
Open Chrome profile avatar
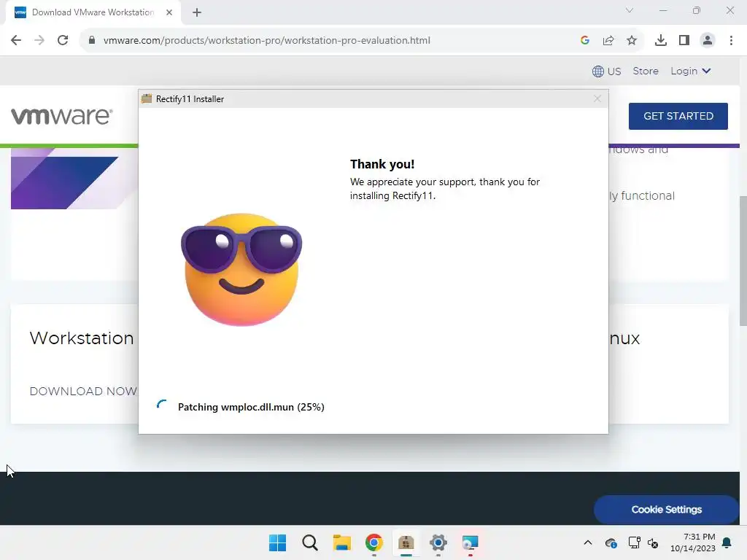click(x=708, y=41)
